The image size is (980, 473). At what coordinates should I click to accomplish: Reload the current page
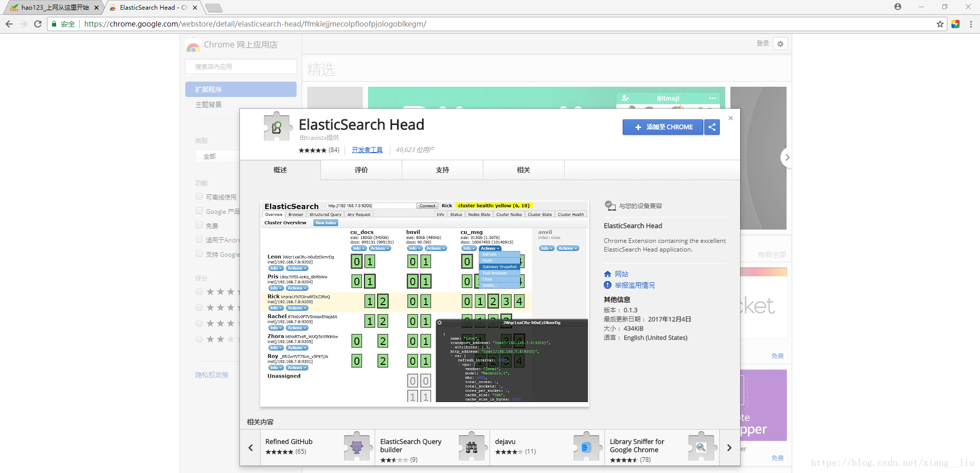[38, 24]
